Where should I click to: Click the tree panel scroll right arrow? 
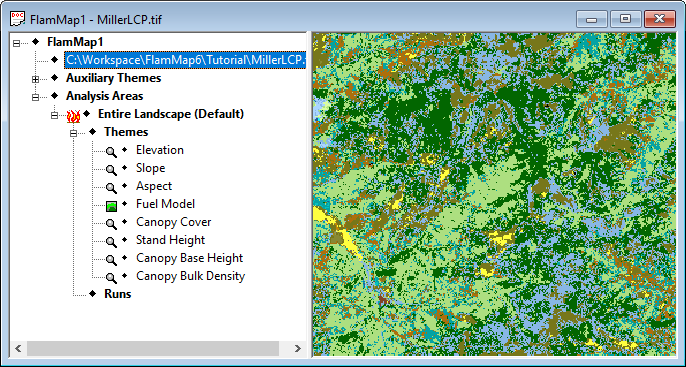coord(298,349)
